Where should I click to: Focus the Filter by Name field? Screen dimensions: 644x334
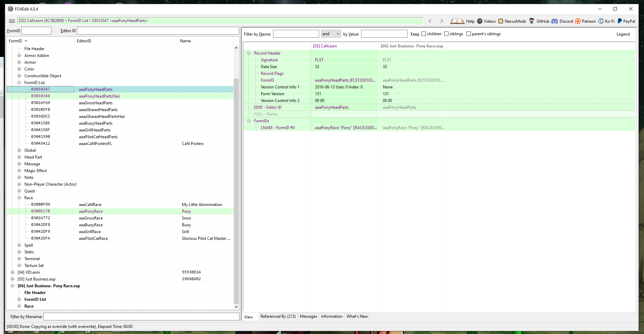click(296, 34)
